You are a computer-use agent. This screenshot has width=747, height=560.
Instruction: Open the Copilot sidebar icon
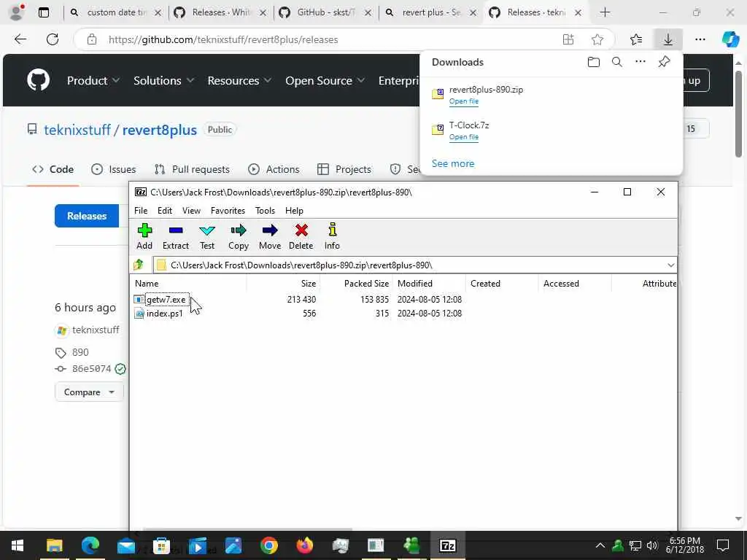(x=730, y=39)
